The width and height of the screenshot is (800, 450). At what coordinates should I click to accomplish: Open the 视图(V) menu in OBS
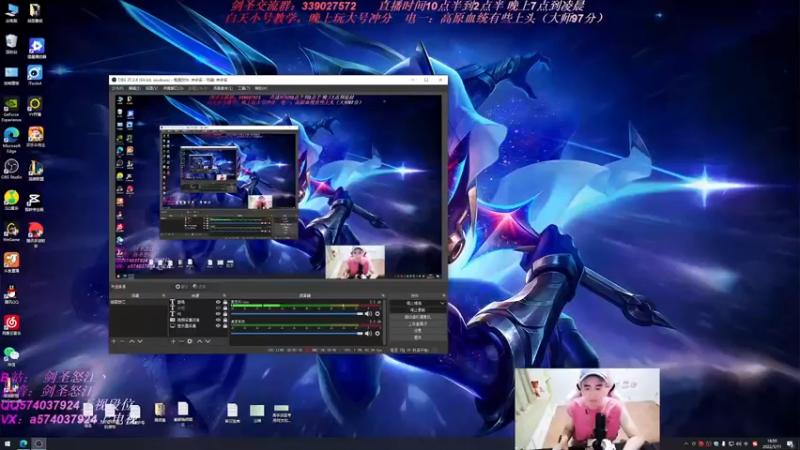[x=152, y=88]
